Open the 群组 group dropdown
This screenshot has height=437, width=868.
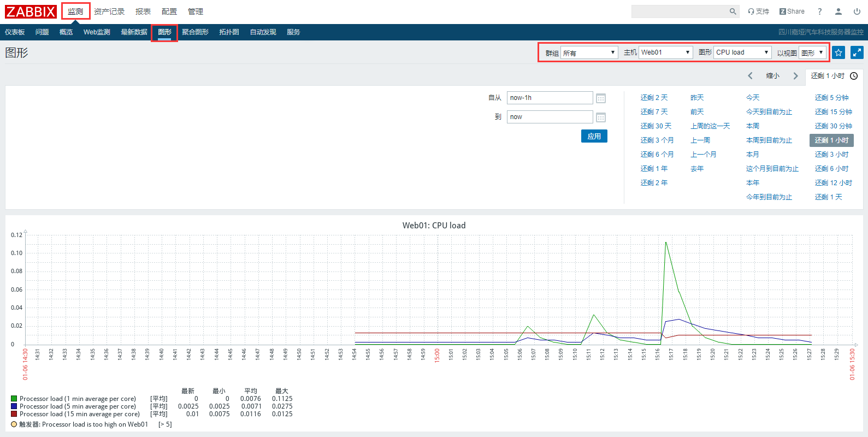589,52
